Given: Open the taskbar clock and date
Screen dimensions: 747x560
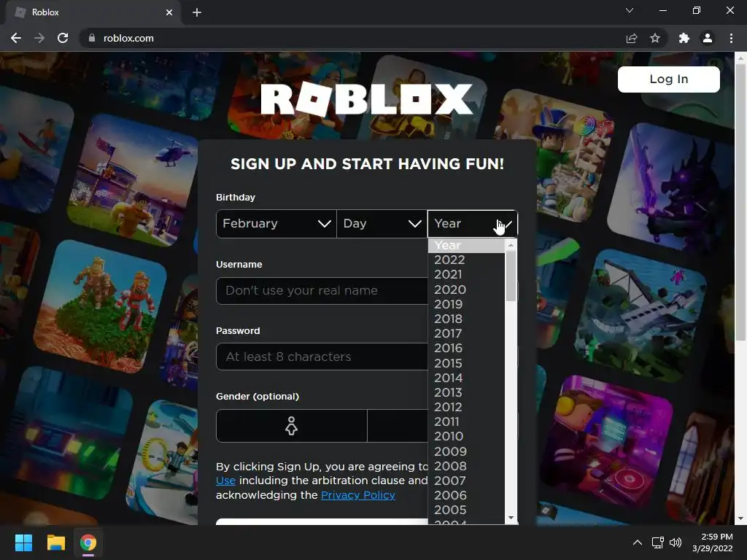Looking at the screenshot, I should [x=713, y=542].
